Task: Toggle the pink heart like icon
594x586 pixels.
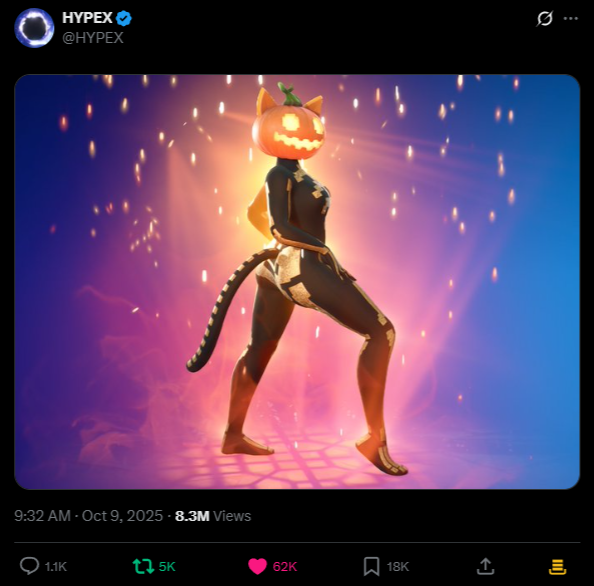Action: pos(258,566)
